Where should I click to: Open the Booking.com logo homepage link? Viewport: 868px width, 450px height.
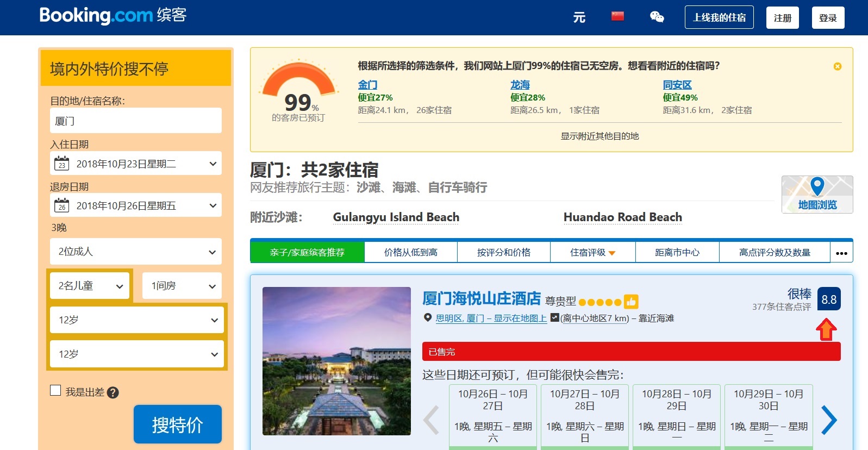(113, 15)
